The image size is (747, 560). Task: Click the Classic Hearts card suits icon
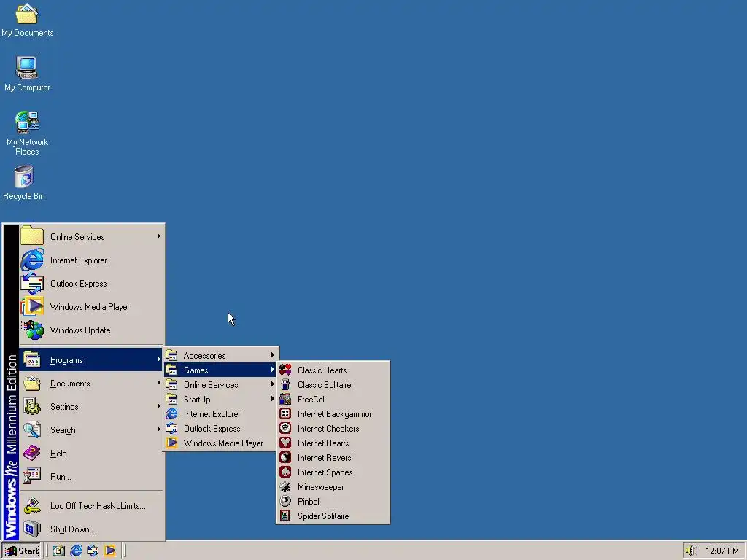coord(285,370)
